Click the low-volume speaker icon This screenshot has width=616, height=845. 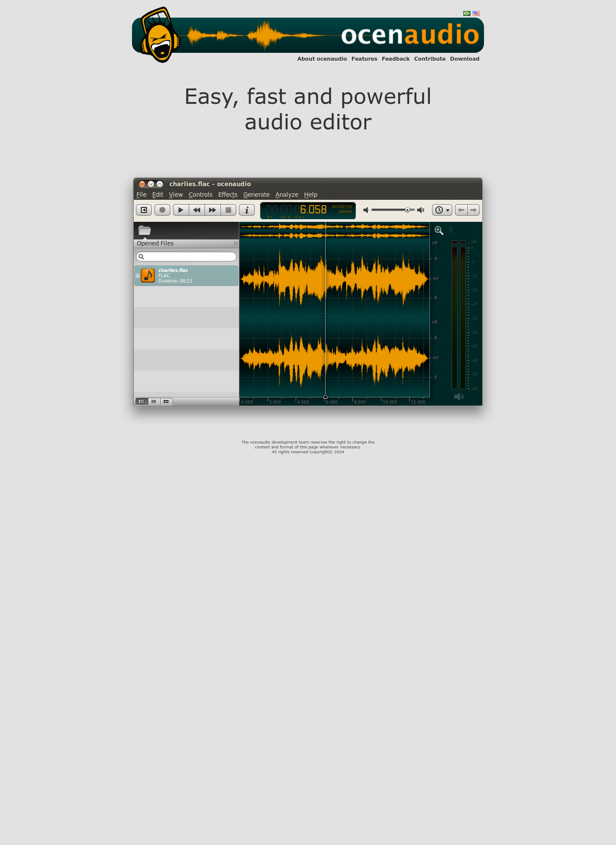[x=366, y=210]
